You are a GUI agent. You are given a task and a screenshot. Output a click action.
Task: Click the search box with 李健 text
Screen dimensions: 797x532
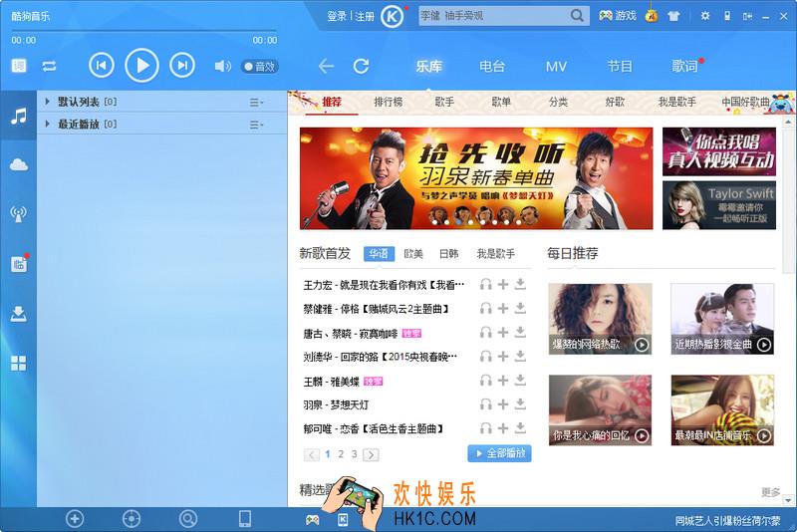pyautogui.click(x=493, y=16)
